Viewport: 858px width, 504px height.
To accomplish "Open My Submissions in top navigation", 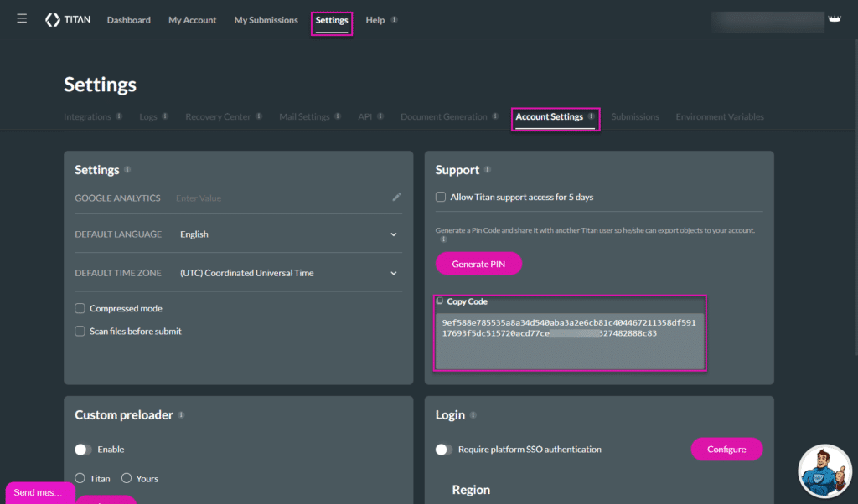I will tap(266, 20).
